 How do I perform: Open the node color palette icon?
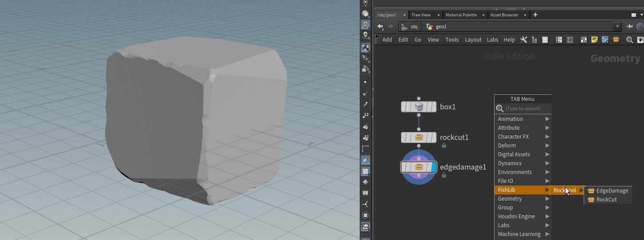pyautogui.click(x=559, y=40)
